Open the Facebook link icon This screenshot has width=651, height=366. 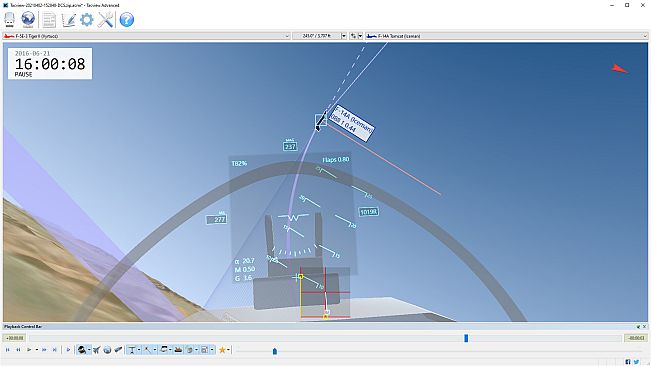tap(628, 362)
